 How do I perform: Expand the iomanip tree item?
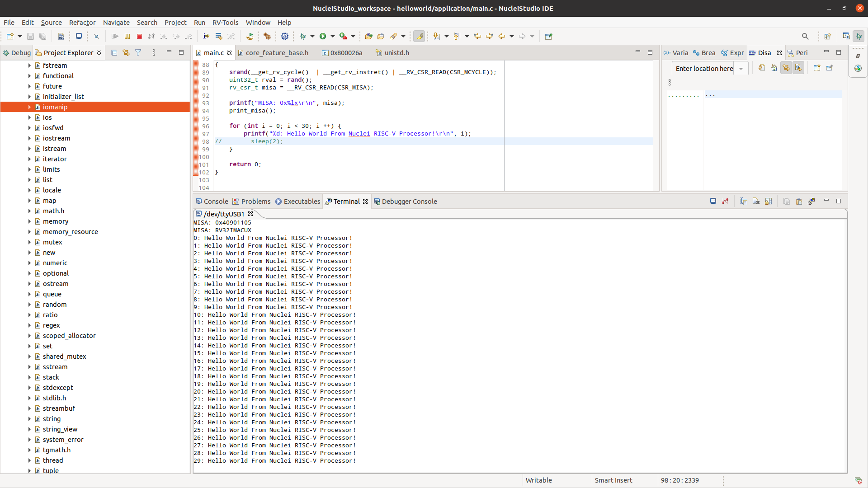point(29,107)
